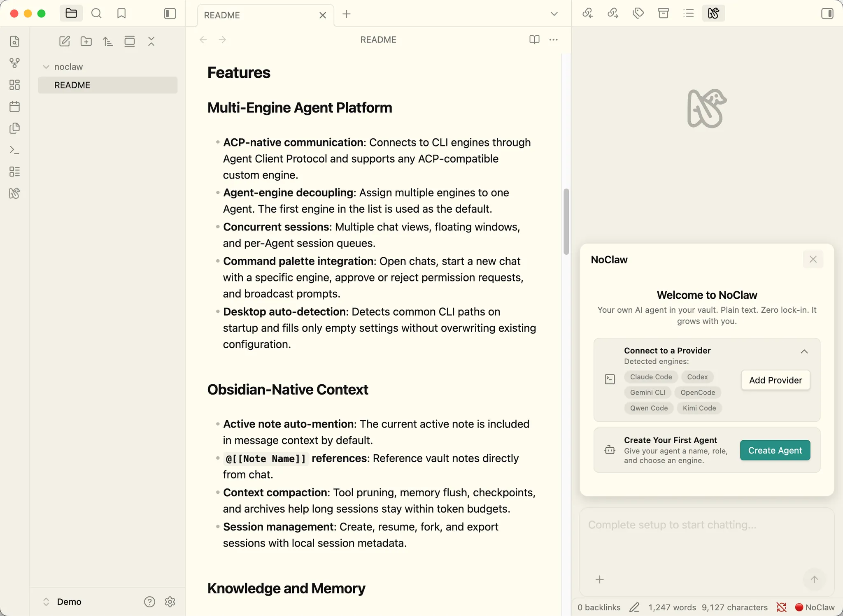The height and width of the screenshot is (616, 843).
Task: Open NoClaw from the left ribbon
Action: point(14,193)
